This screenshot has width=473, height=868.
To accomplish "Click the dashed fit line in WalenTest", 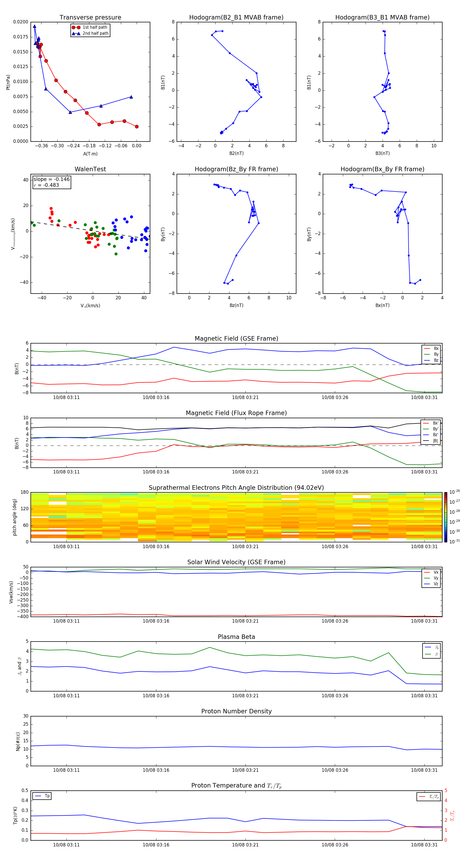I will (x=90, y=230).
